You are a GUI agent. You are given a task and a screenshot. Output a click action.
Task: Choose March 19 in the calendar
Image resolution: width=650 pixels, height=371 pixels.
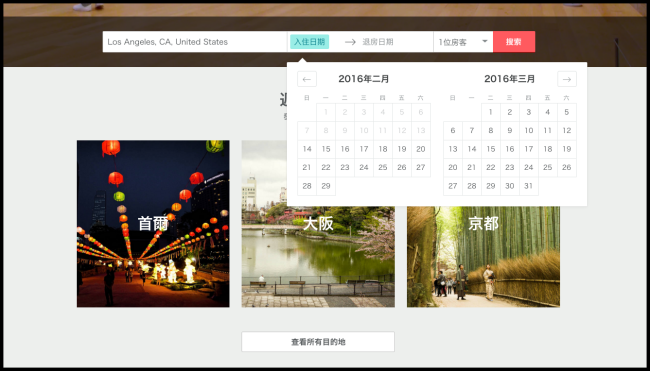coord(567,149)
